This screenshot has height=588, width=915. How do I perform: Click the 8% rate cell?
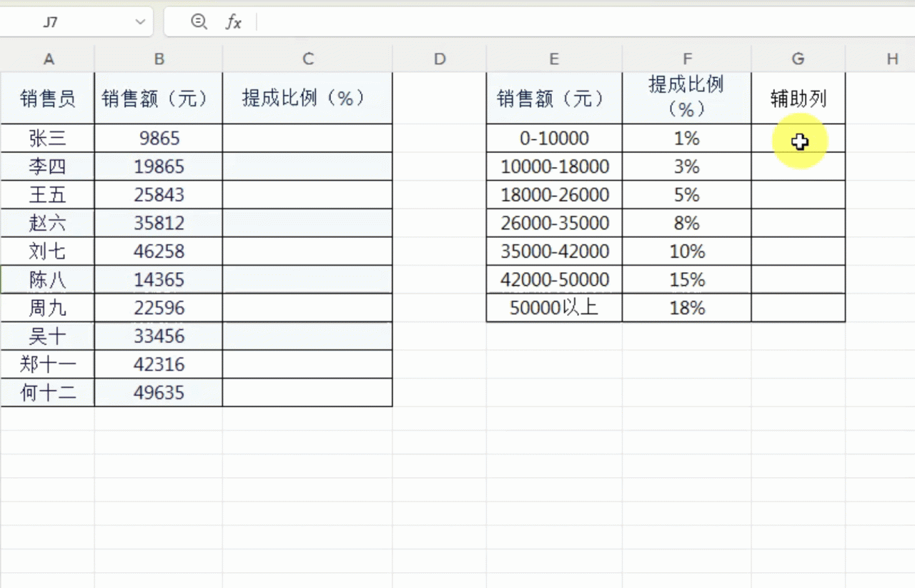click(x=687, y=223)
